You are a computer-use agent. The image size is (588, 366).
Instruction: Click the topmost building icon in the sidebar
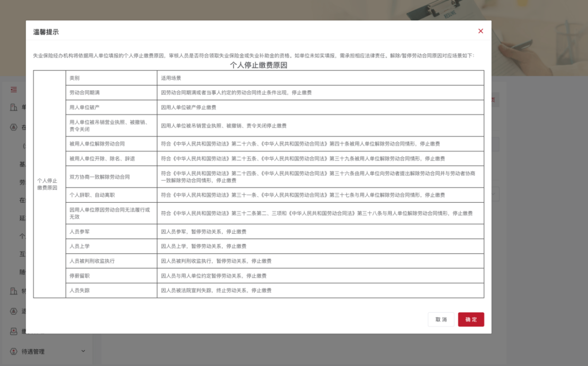(13, 106)
